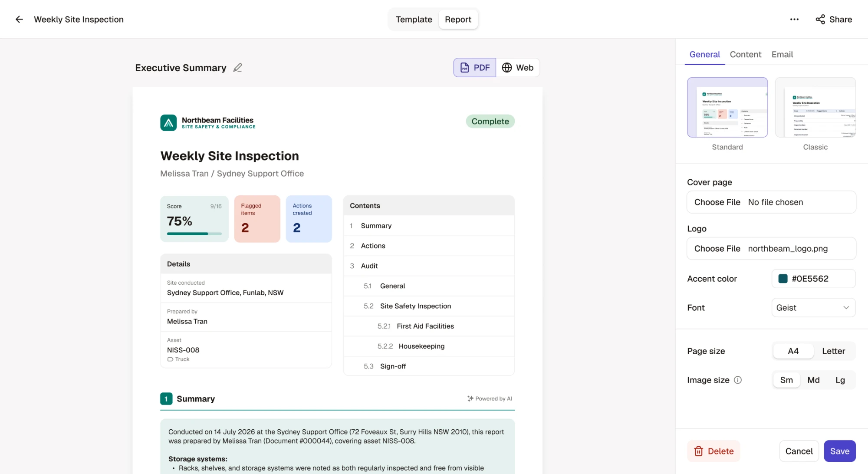This screenshot has height=474, width=868.
Task: Switch to Web report format
Action: [518, 68]
